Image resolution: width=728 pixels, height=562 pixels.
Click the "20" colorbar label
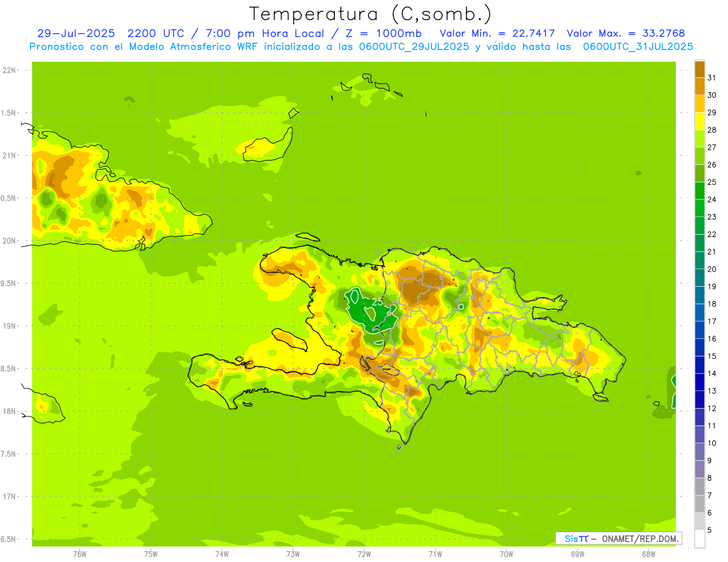tap(712, 269)
